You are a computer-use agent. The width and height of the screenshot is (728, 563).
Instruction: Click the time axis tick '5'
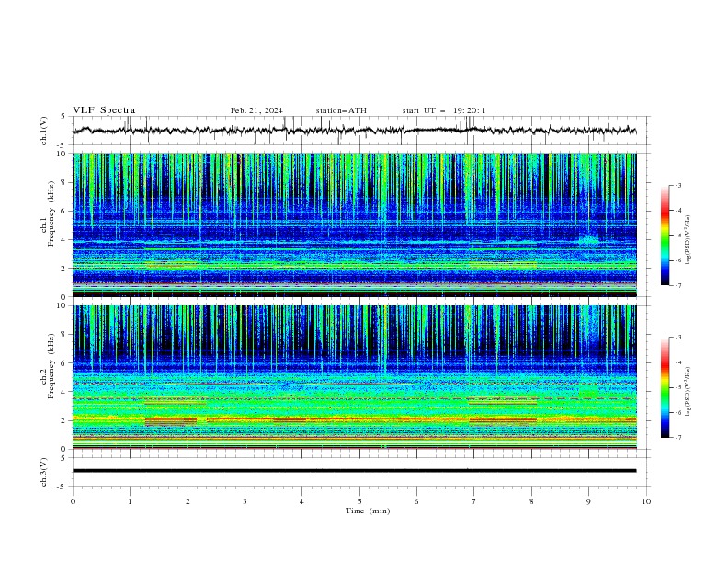click(x=359, y=501)
